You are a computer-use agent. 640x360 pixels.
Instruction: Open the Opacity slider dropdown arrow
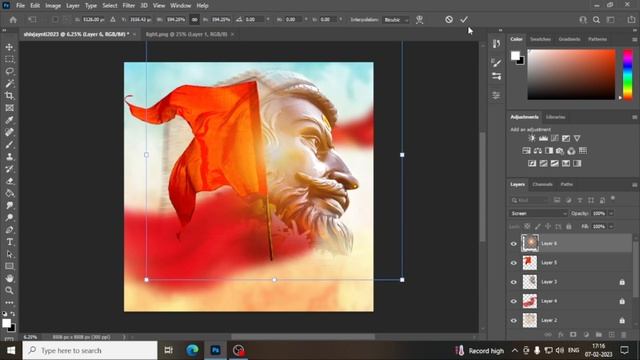[x=611, y=213]
